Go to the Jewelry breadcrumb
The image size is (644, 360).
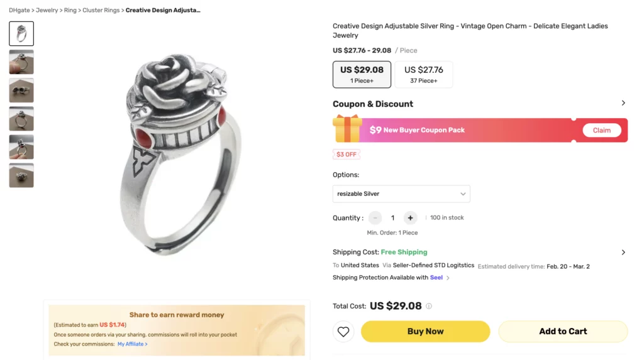47,11
